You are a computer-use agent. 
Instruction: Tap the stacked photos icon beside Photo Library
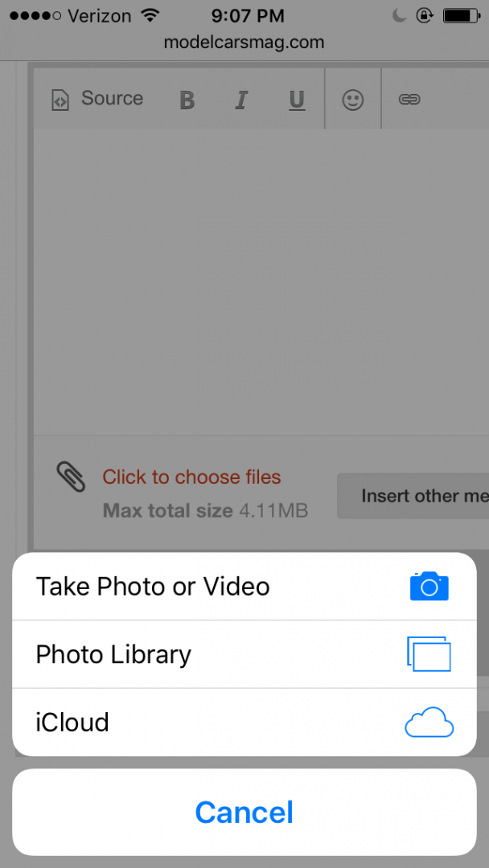429,653
